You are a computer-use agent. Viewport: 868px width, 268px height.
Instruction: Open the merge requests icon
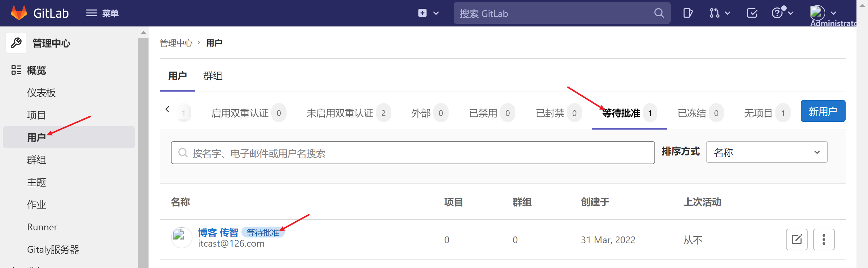tap(714, 13)
